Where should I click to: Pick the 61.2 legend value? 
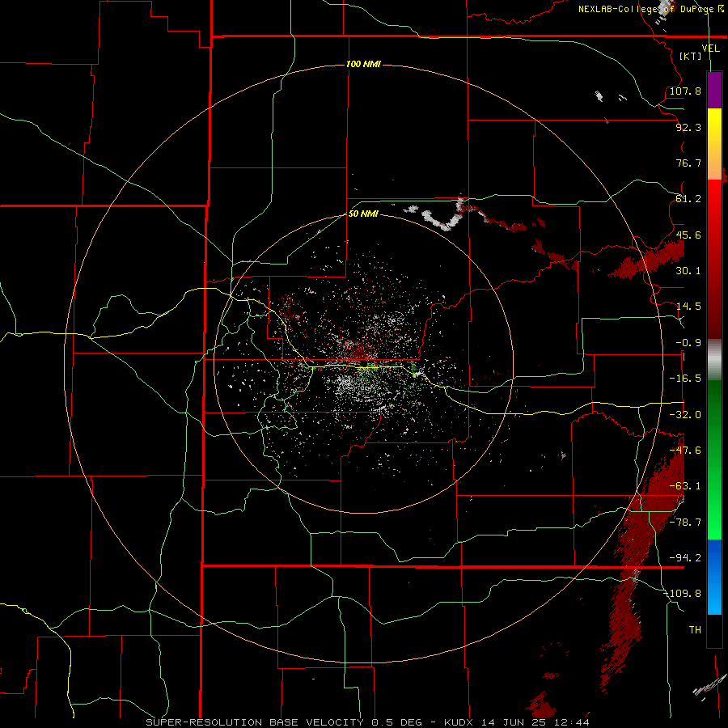tap(688, 199)
